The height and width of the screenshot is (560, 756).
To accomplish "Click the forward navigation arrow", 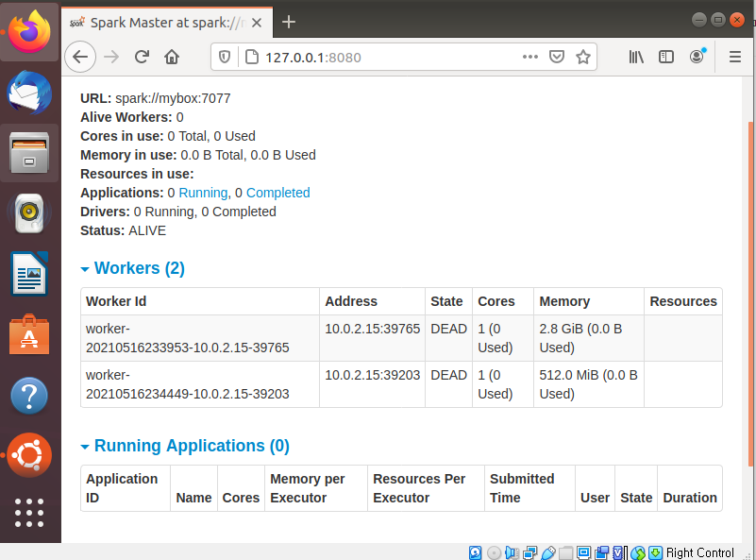I will (x=111, y=57).
